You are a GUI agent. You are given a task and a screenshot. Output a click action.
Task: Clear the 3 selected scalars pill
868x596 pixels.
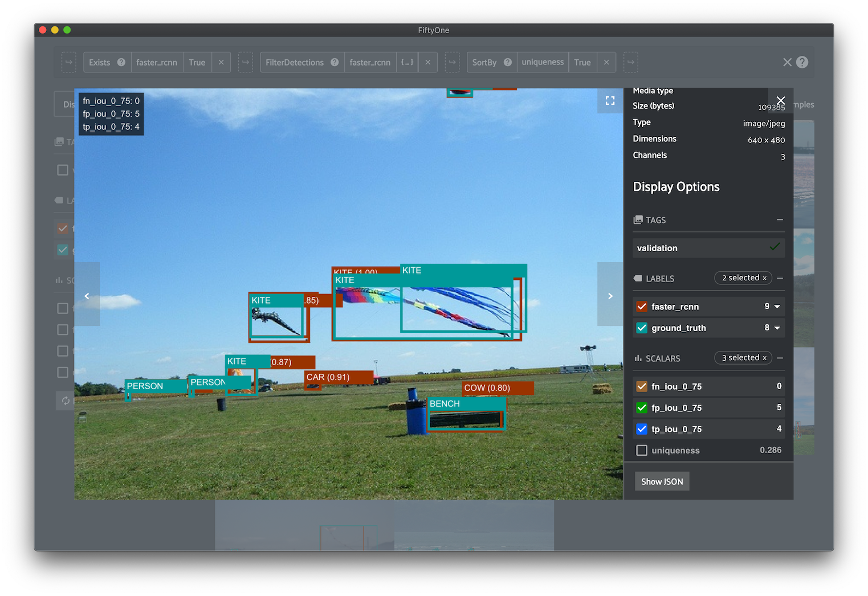(x=764, y=358)
